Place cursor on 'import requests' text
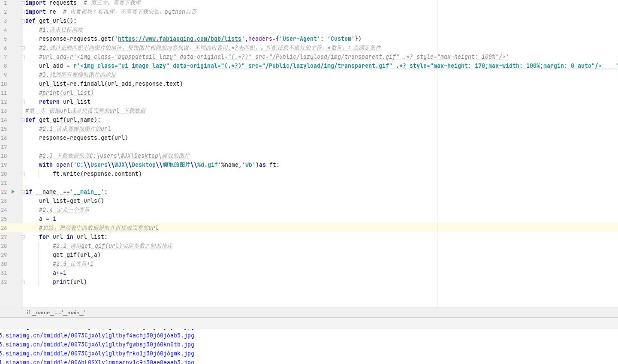618x364 pixels. [x=51, y=3]
